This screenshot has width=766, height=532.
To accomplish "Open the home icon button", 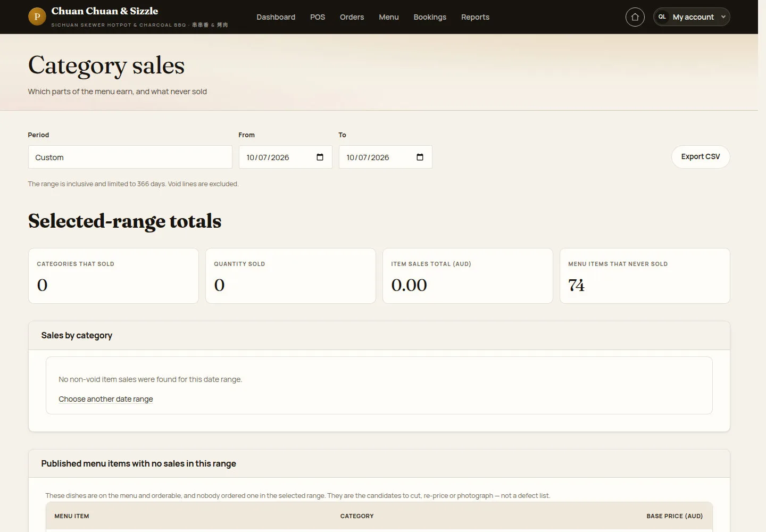I will [x=635, y=17].
